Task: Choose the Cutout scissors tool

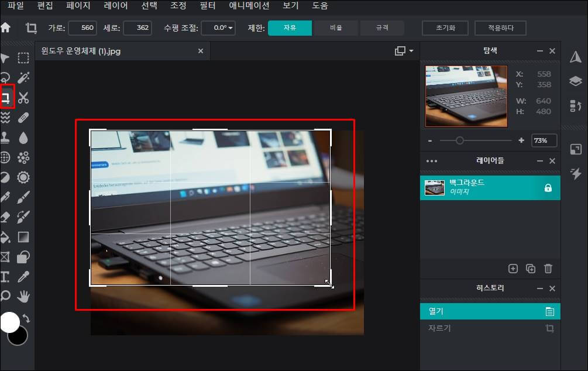Action: point(23,98)
